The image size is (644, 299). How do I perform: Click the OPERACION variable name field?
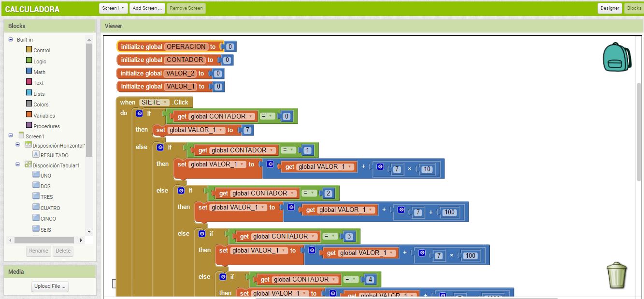click(186, 46)
